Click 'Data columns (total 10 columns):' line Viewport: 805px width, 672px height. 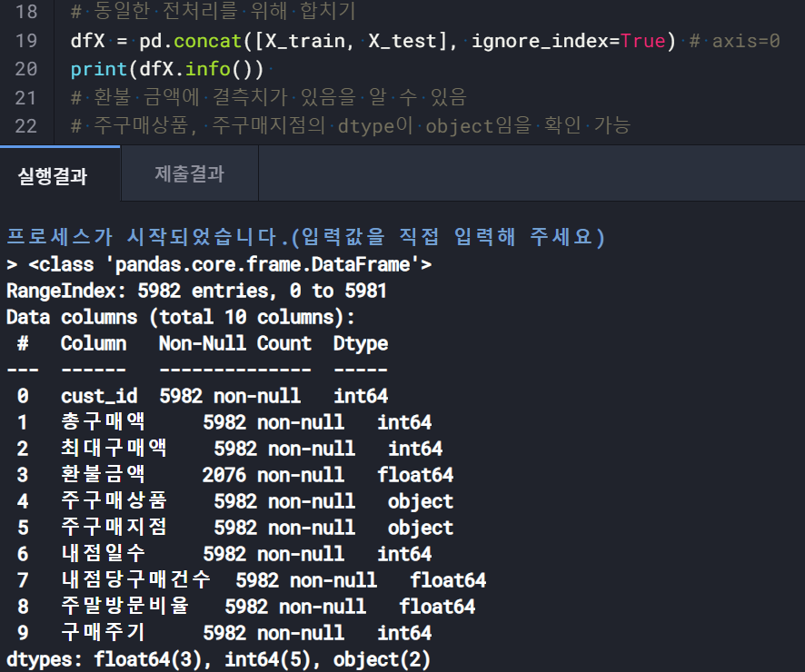pyautogui.click(x=180, y=317)
